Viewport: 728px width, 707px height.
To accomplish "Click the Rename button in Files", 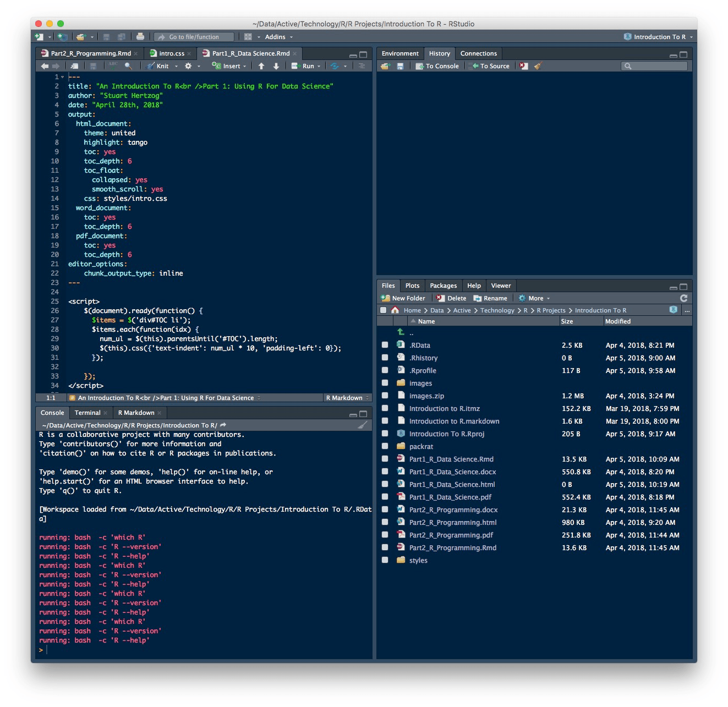I will pyautogui.click(x=490, y=298).
